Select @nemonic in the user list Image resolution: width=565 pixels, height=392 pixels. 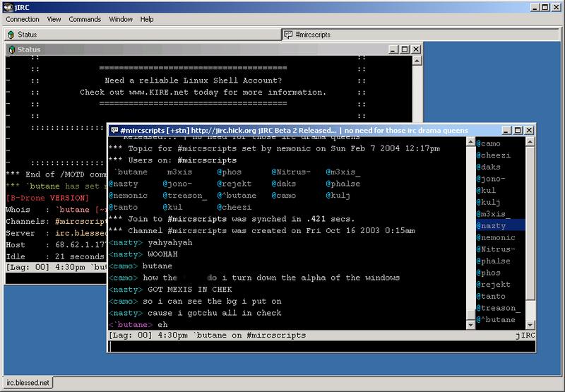pos(496,238)
